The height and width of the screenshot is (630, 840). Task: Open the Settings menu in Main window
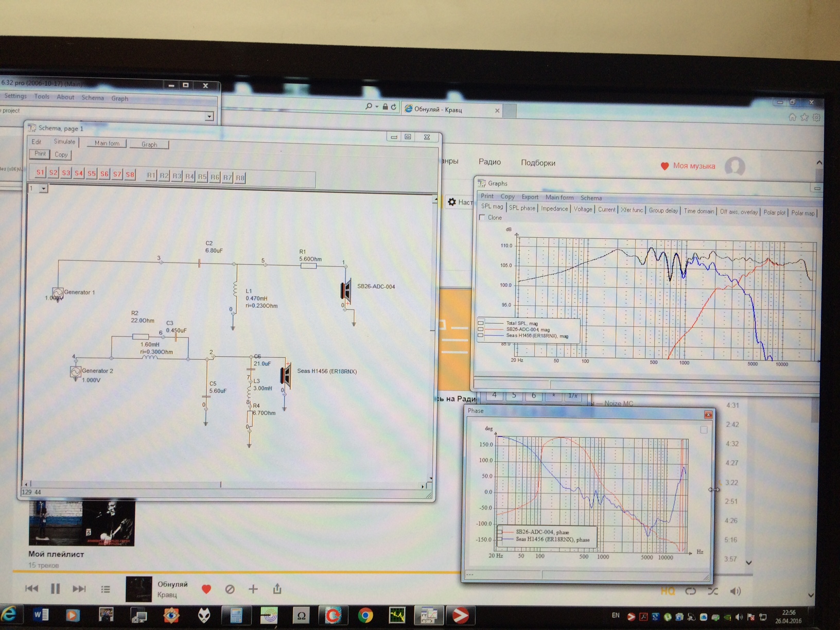coord(15,96)
